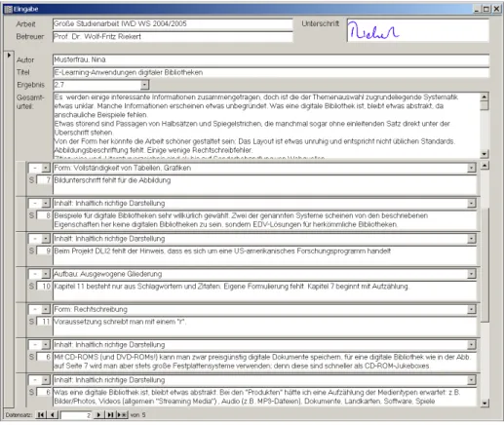504x425 pixels.
Task: Click comment 'Bildunterschrift fehlt für die Abbildung'
Action: [x=264, y=185]
